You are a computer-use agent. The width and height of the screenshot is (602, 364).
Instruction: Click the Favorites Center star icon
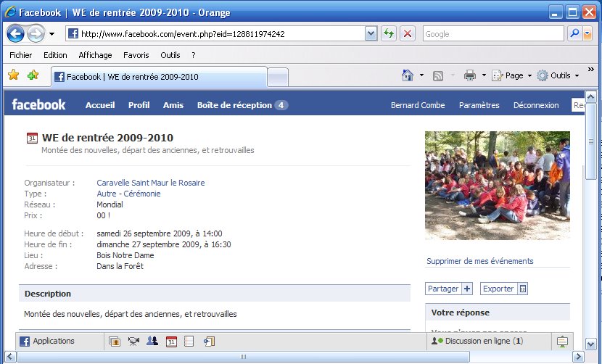tap(14, 75)
